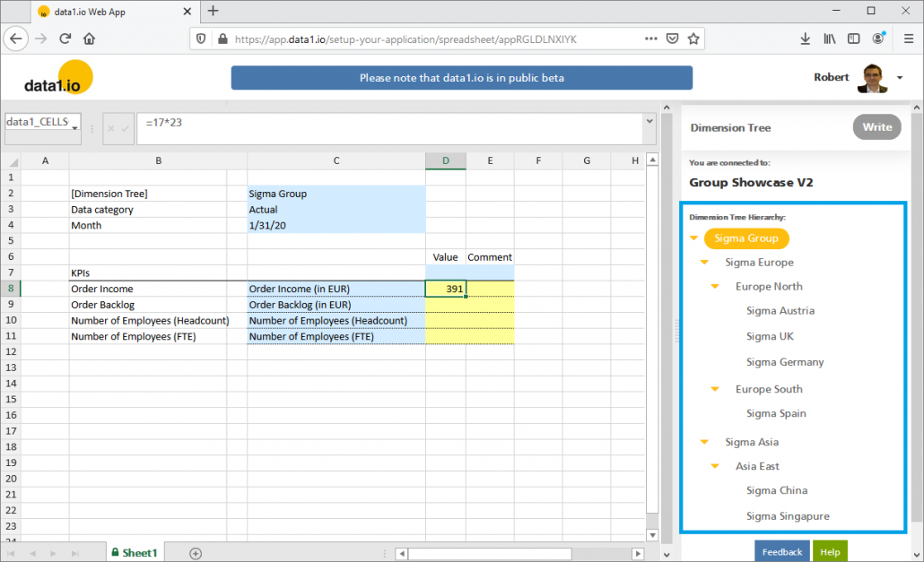Open the downloads arrow icon
Screen dimensions: 924x562
click(805, 39)
